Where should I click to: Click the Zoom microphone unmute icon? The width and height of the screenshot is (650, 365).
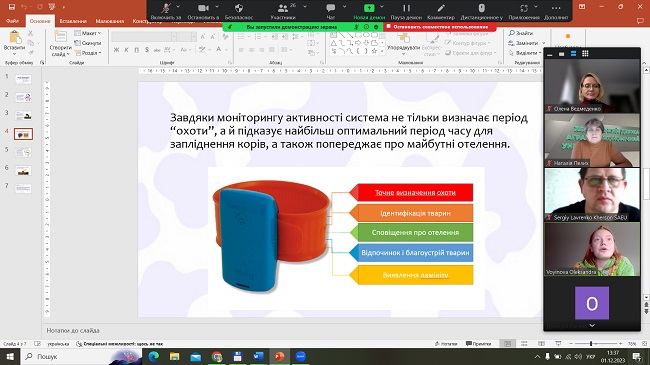166,8
